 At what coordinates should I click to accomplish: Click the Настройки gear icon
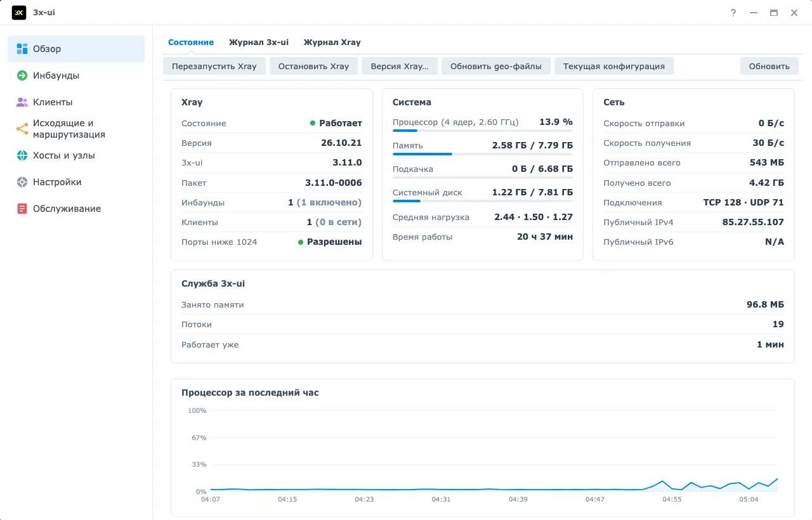tap(22, 182)
